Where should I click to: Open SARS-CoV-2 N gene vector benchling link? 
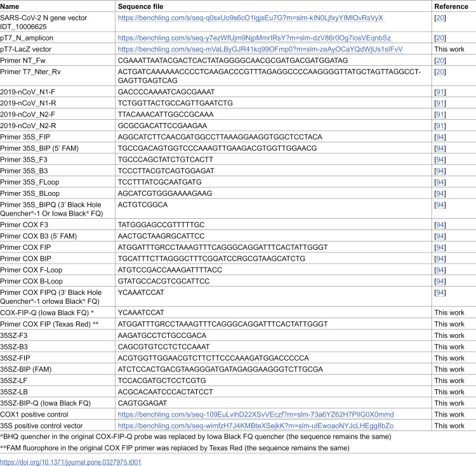pyautogui.click(x=251, y=18)
